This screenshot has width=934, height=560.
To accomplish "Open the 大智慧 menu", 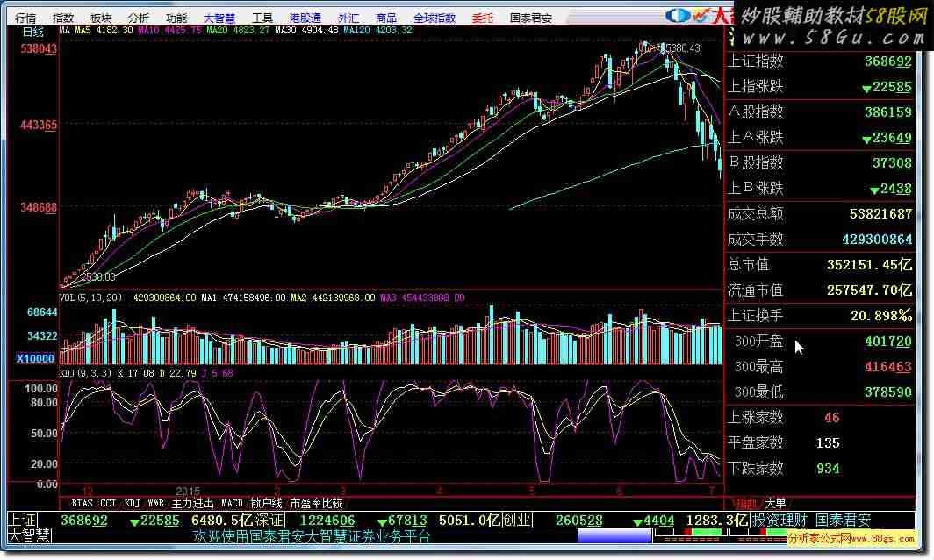I will pyautogui.click(x=219, y=18).
